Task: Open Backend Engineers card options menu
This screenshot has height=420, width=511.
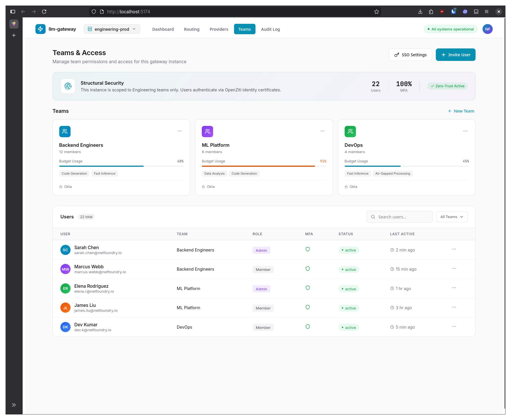Action: (180, 131)
